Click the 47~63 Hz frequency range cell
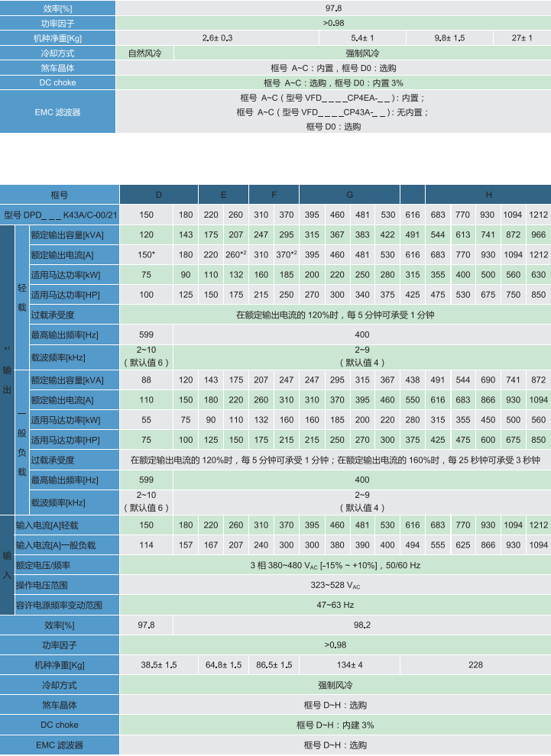Image resolution: width=551 pixels, height=756 pixels. 335,605
